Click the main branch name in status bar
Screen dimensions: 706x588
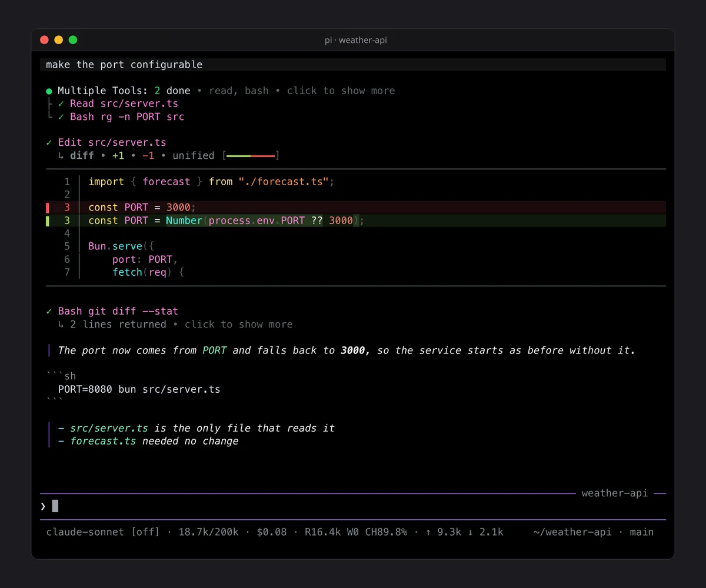tap(641, 532)
